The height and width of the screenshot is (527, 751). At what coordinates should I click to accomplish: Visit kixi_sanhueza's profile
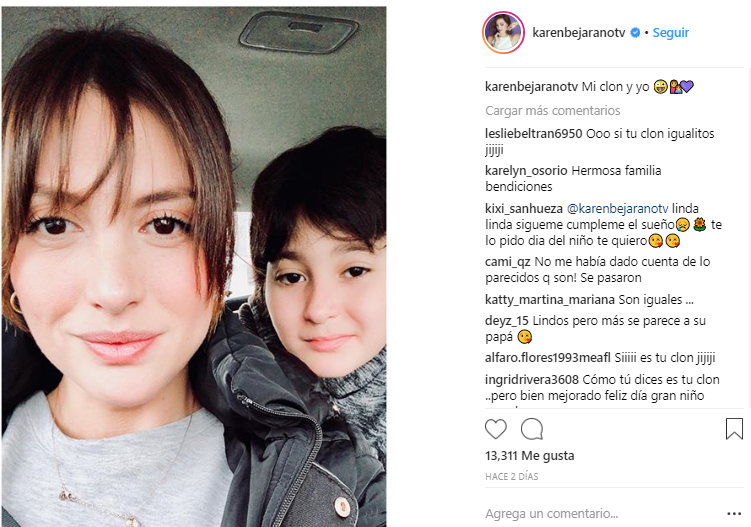pyautogui.click(x=524, y=209)
